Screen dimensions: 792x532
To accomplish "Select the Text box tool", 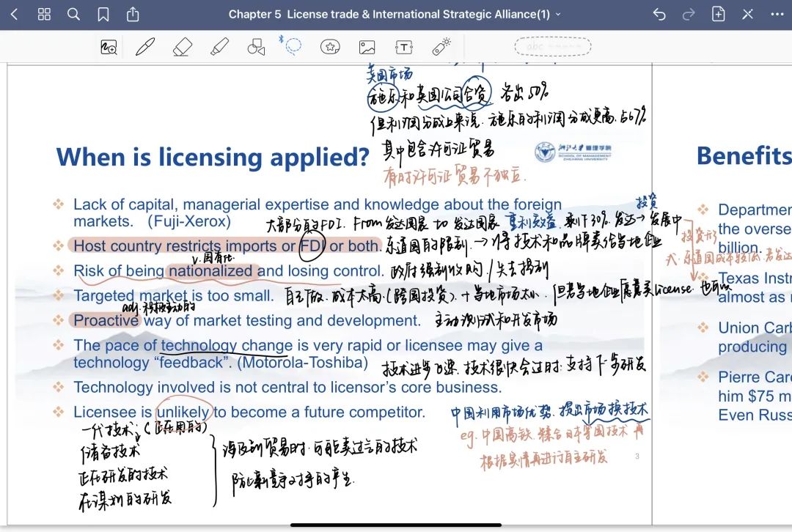I will [x=403, y=48].
